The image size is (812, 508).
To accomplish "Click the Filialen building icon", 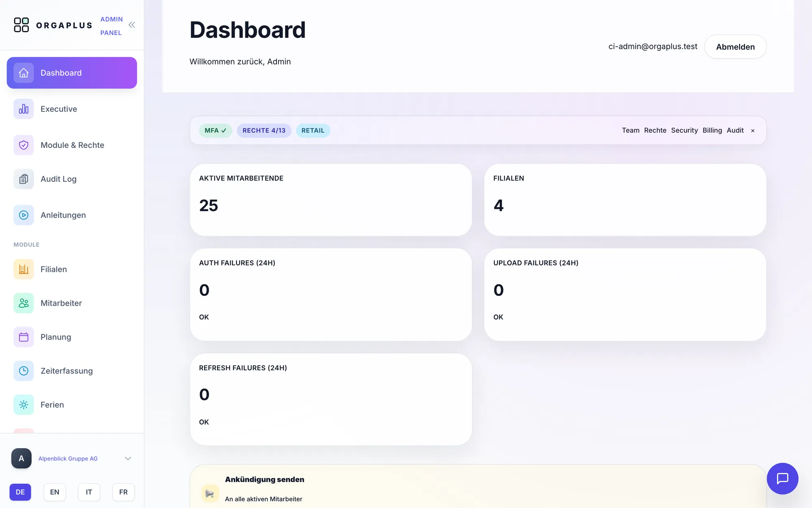I will 24,269.
